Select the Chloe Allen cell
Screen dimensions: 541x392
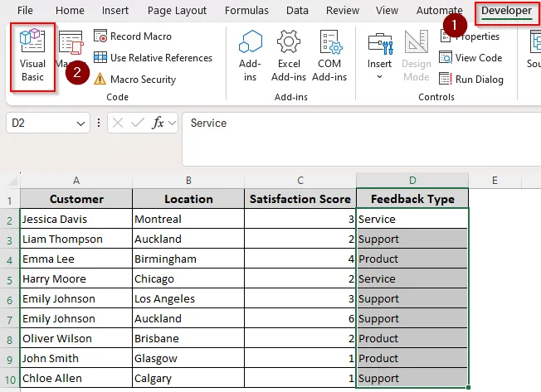[x=76, y=378]
